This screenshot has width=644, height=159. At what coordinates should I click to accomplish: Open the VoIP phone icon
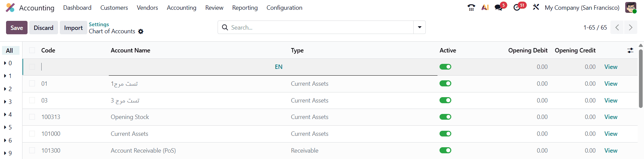pyautogui.click(x=471, y=7)
